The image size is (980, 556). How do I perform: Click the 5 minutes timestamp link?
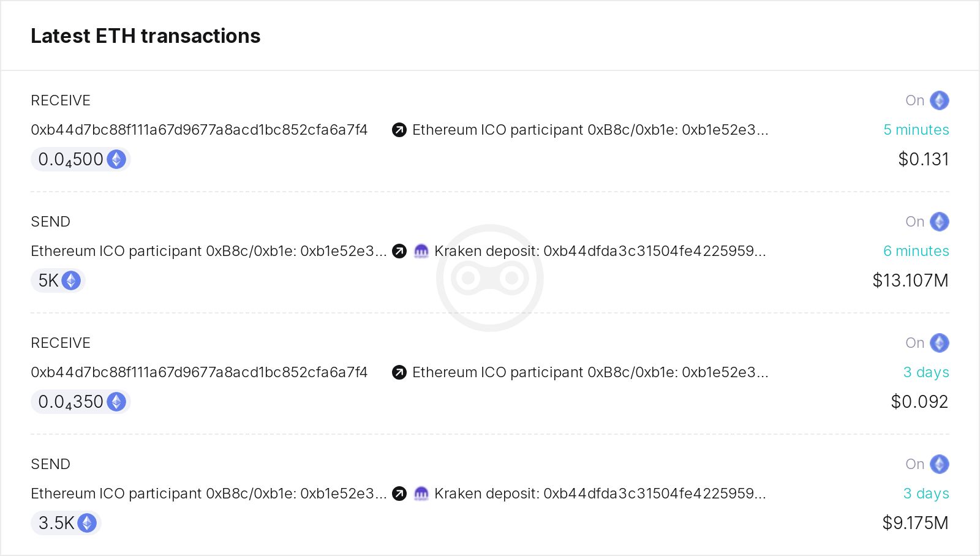tap(917, 130)
